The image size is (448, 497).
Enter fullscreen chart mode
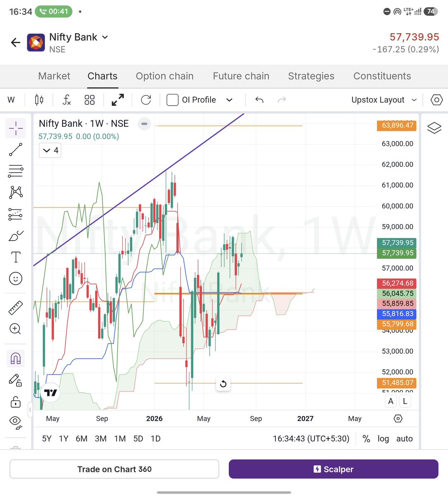pyautogui.click(x=118, y=100)
